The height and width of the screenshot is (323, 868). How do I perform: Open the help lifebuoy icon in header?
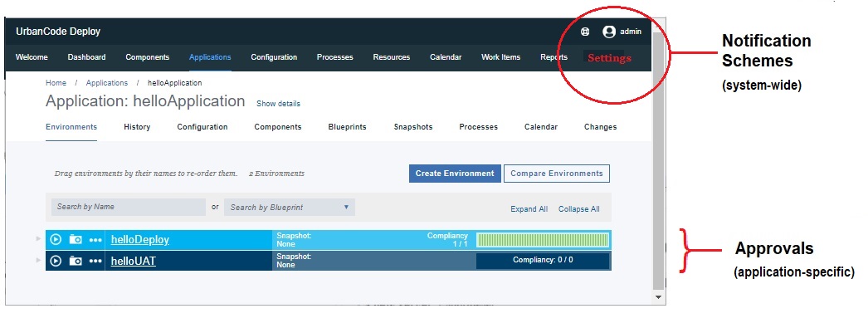(584, 32)
